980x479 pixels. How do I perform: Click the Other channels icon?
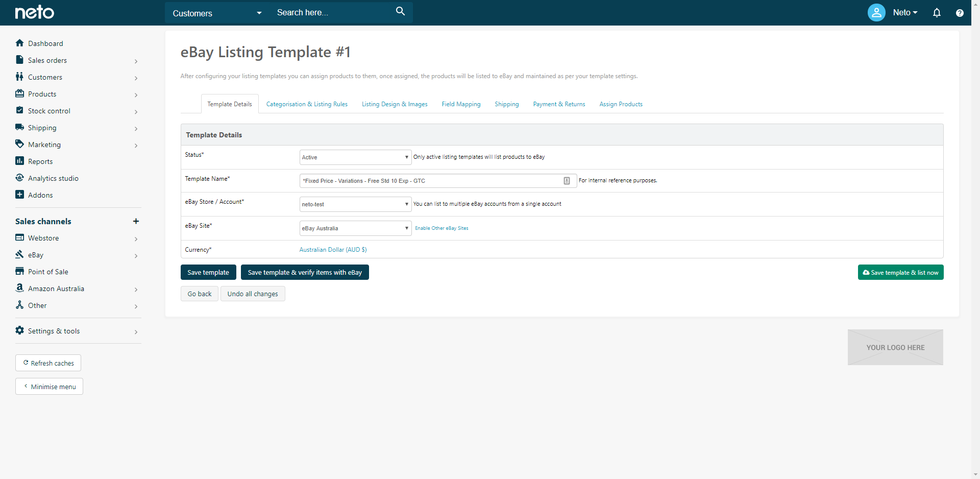[20, 305]
